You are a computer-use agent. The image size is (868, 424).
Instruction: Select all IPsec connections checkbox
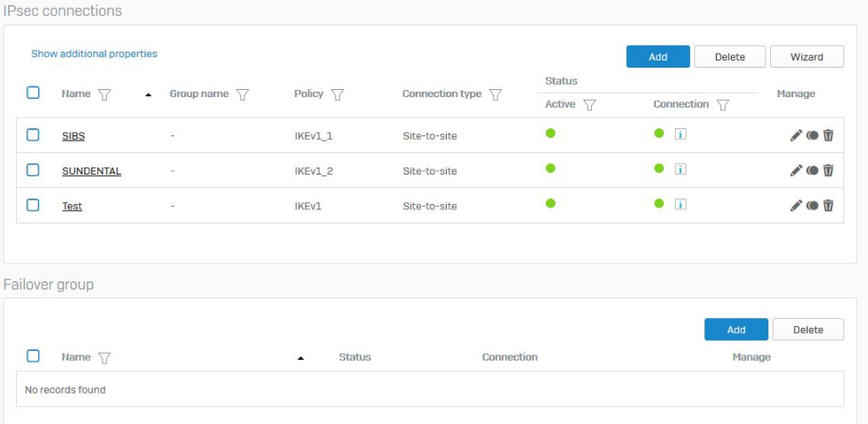33,93
